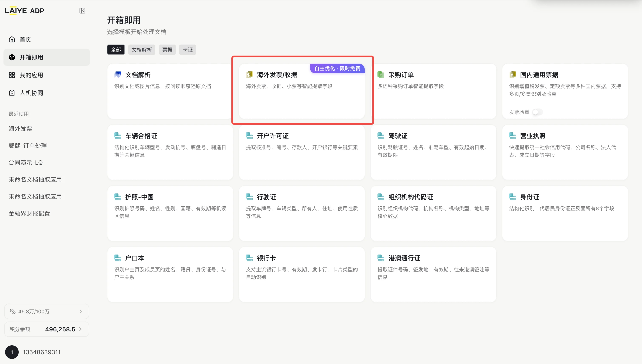Click the 港澳通行证 card icon
Viewport: 642px width, 364px height.
[381, 258]
